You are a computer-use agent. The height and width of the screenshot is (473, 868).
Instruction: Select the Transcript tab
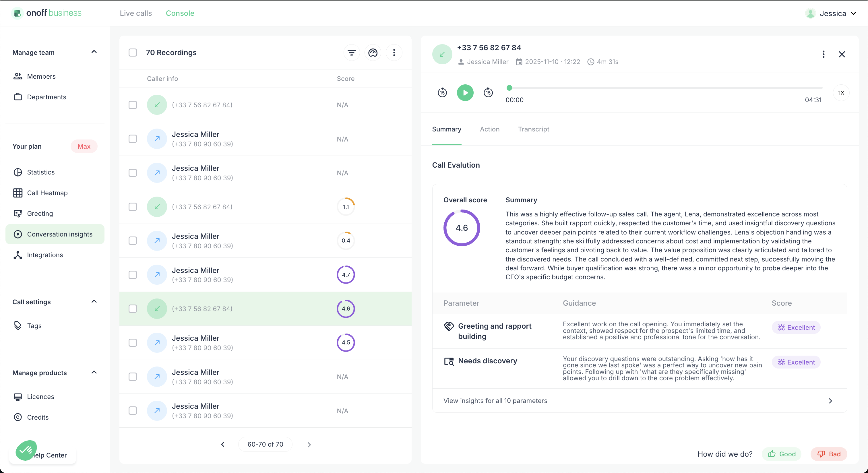coord(533,129)
